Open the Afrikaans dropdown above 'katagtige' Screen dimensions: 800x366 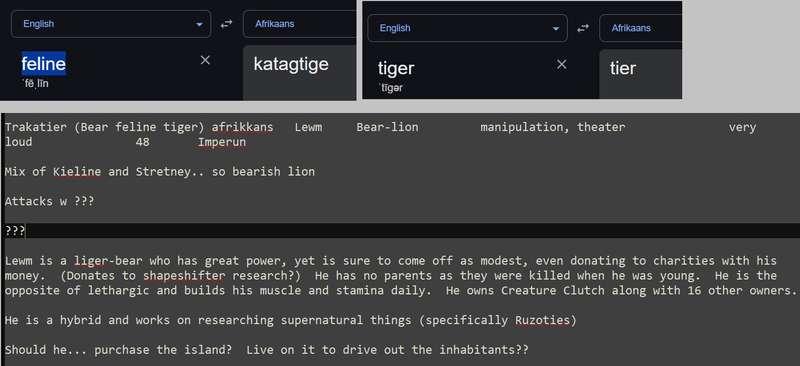(x=299, y=24)
